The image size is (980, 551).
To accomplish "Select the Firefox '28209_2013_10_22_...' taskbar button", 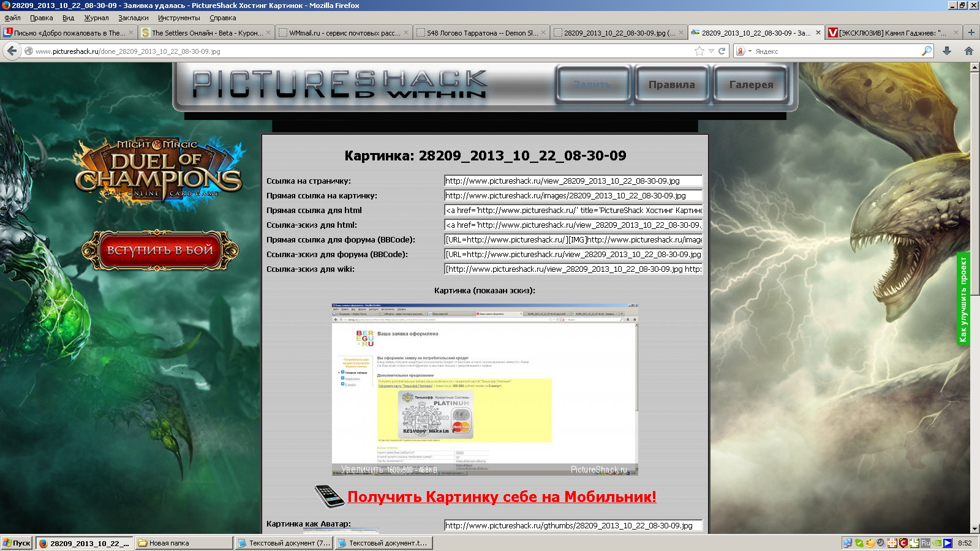I will (x=85, y=543).
